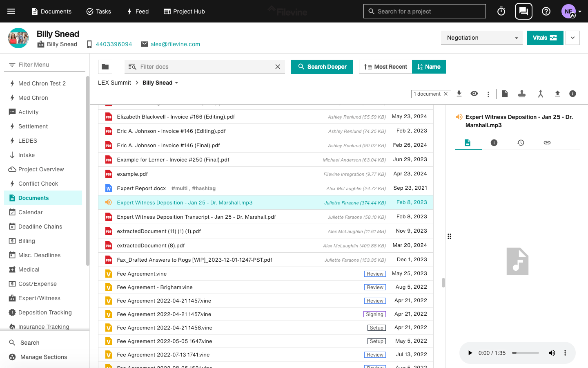Sort documents by Name
This screenshot has width=588, height=368.
pyautogui.click(x=429, y=67)
